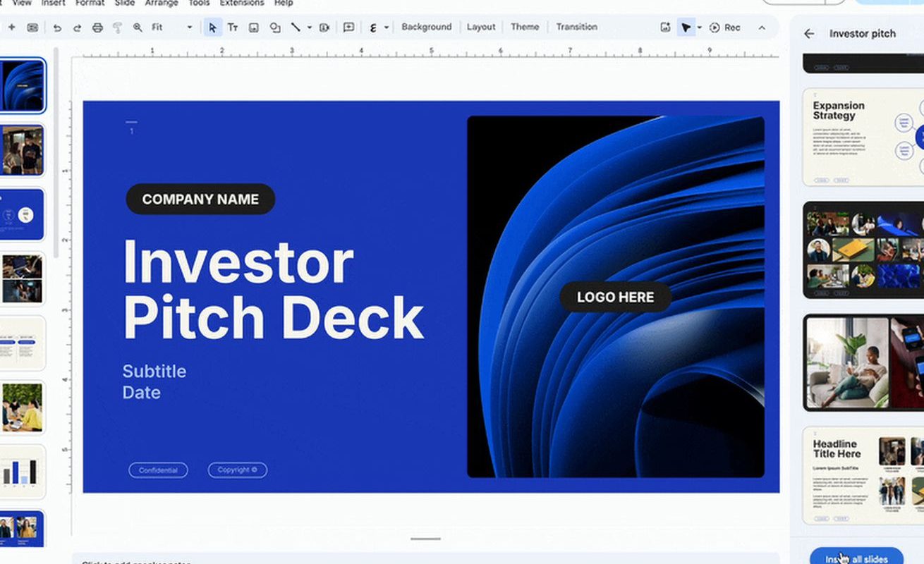This screenshot has height=564, width=924.
Task: Select the Headline Title Here template slide
Action: click(x=863, y=476)
